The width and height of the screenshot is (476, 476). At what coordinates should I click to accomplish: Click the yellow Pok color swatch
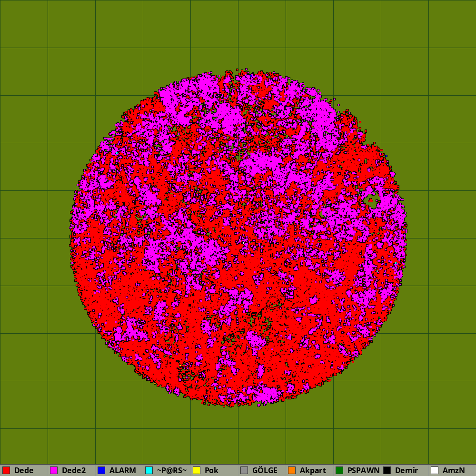[197, 470]
